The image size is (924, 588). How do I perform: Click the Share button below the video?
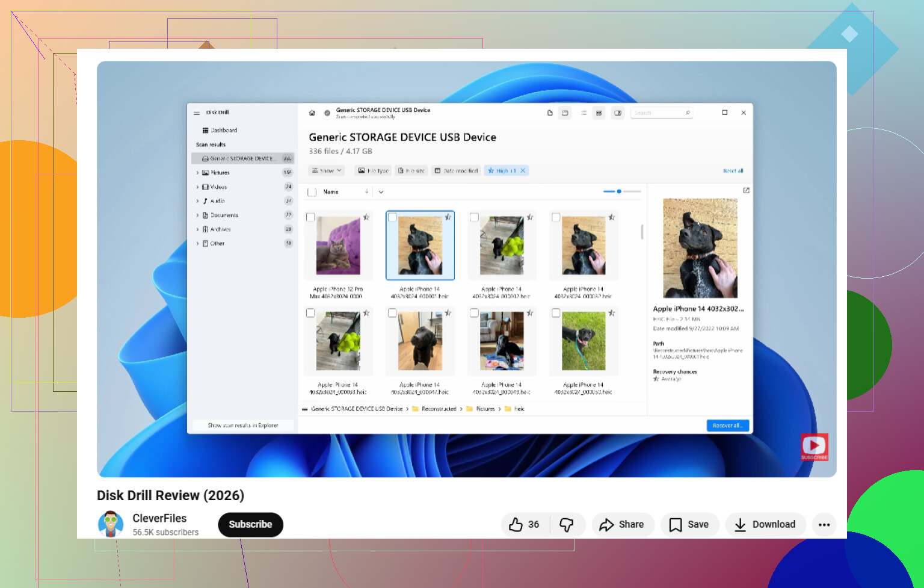point(622,525)
